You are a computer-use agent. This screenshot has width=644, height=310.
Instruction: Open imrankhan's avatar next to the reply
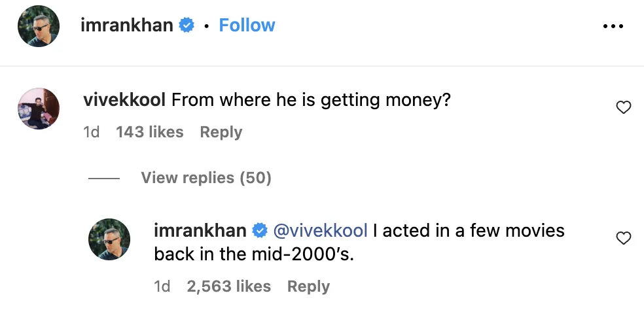109,239
